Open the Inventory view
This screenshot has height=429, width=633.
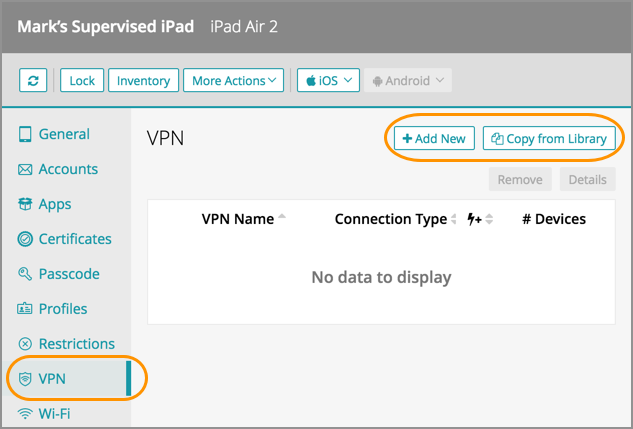point(144,81)
